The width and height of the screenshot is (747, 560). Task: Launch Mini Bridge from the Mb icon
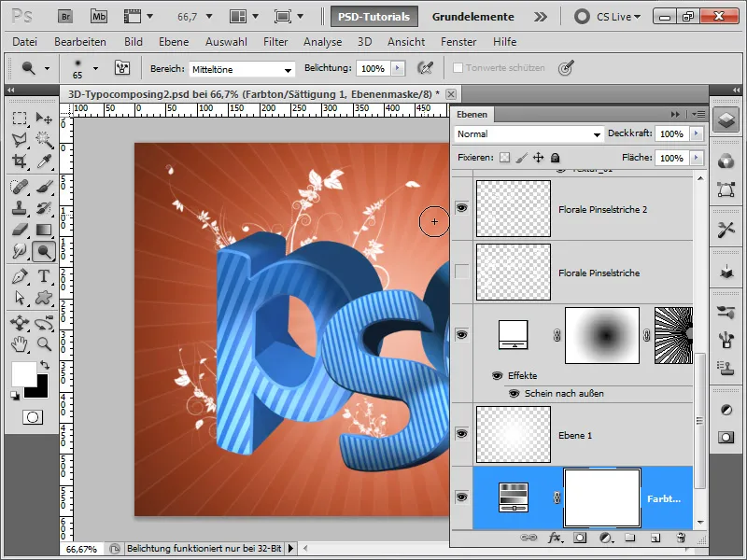[x=99, y=17]
